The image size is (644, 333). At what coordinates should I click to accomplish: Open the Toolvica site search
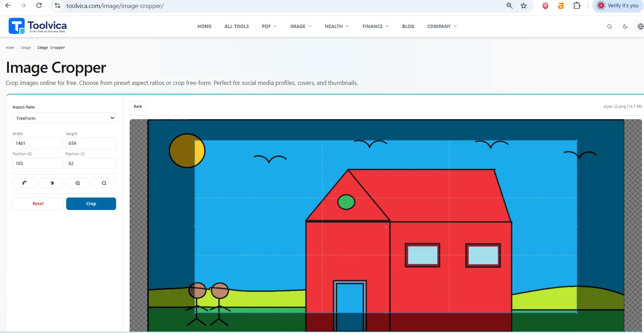click(609, 26)
